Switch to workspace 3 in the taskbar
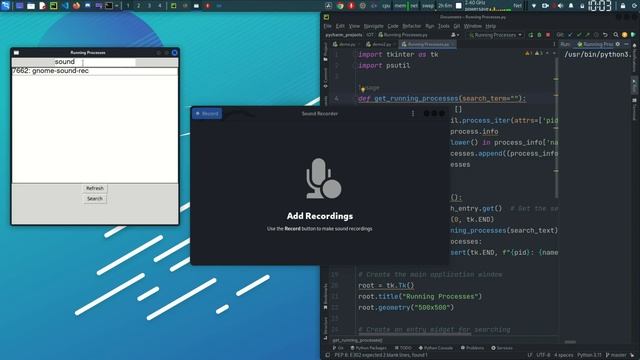640x360 pixels. click(149, 6)
